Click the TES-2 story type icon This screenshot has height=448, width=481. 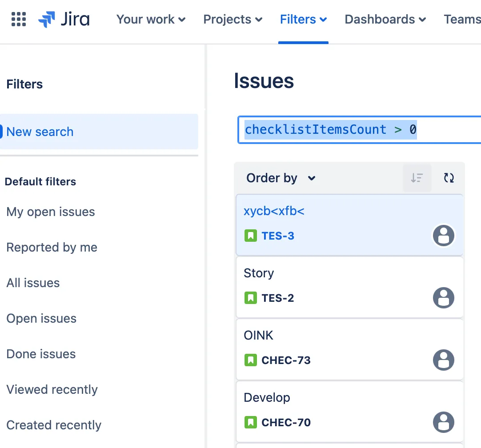coord(251,298)
